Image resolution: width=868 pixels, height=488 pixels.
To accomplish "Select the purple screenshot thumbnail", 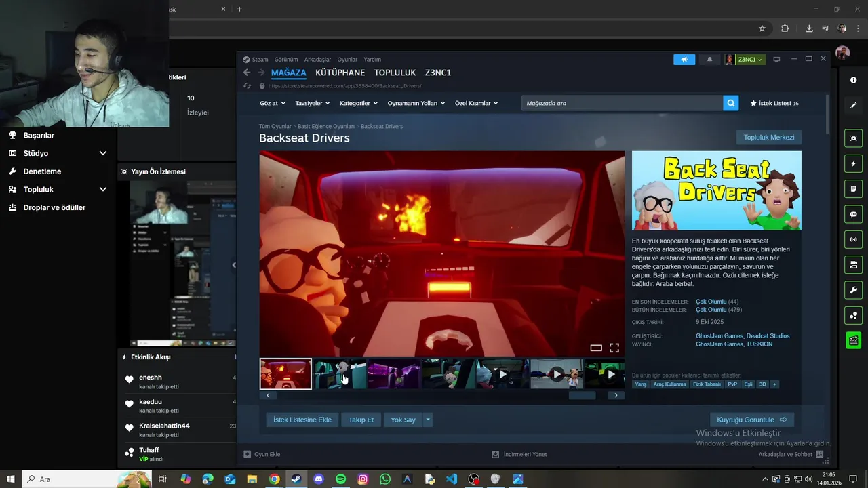I will tap(394, 374).
